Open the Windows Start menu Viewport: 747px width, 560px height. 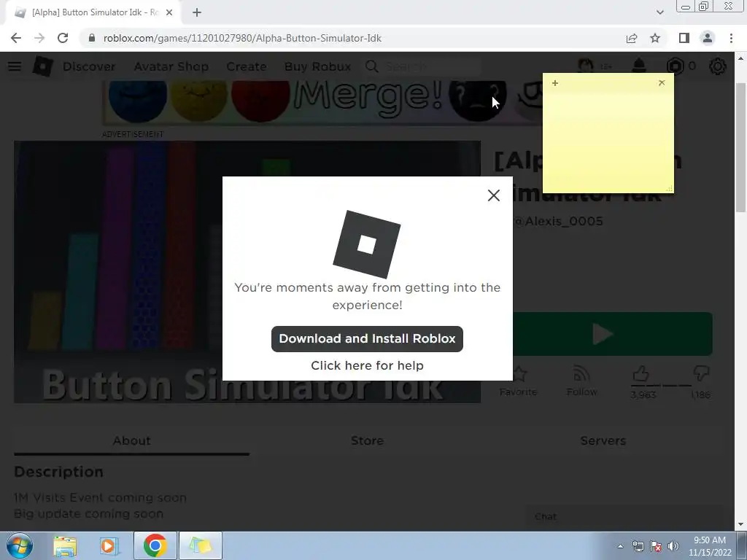[x=20, y=545]
